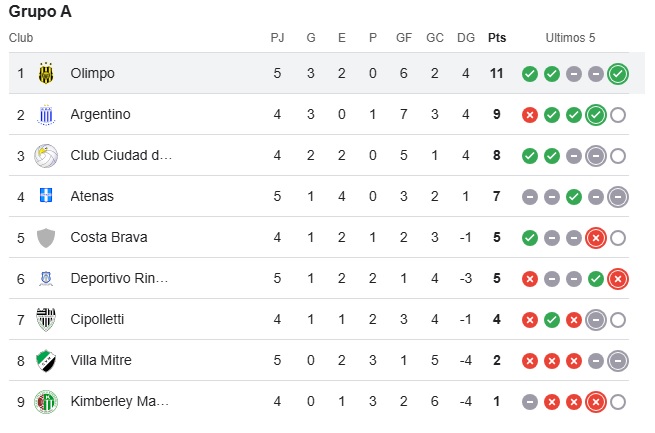Click Argentino's first loss result indicator

pyautogui.click(x=530, y=115)
